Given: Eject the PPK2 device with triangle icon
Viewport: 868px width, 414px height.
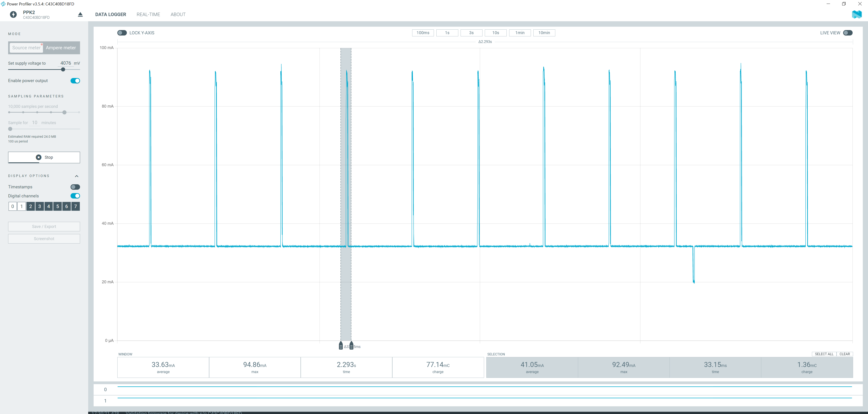Looking at the screenshot, I should click(x=80, y=14).
